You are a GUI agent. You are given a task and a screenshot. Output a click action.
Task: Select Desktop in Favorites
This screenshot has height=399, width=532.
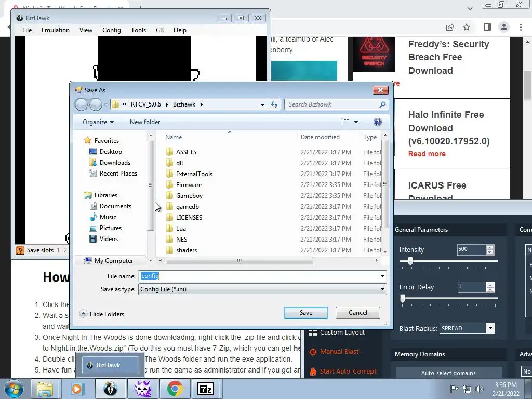click(111, 151)
